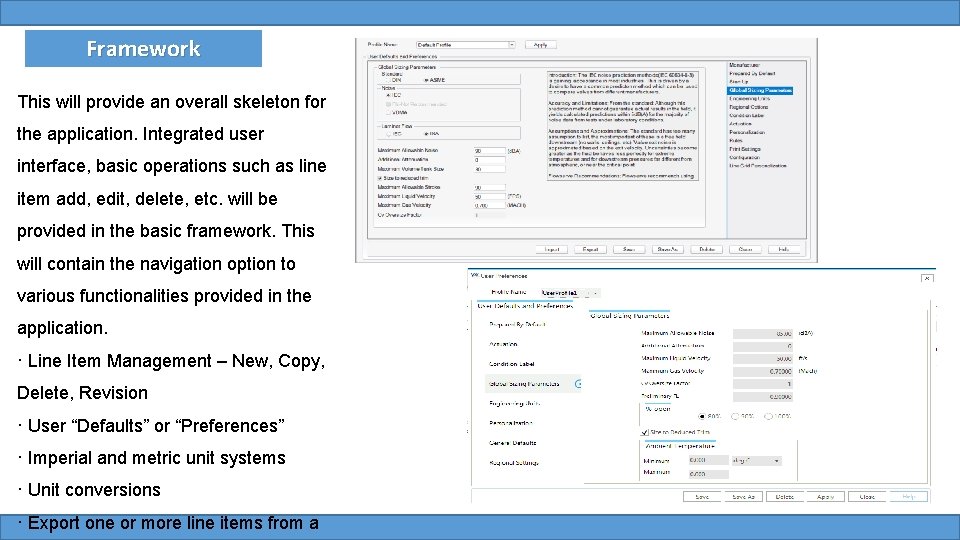The height and width of the screenshot is (540, 960).
Task: Click Minimum ambient temperature field
Action: pyautogui.click(x=708, y=460)
